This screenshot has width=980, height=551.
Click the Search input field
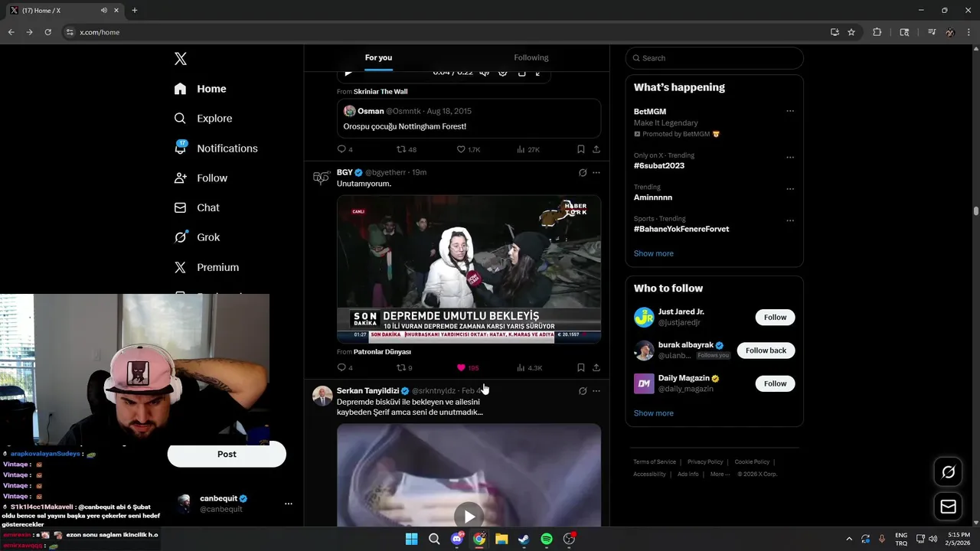click(x=714, y=58)
